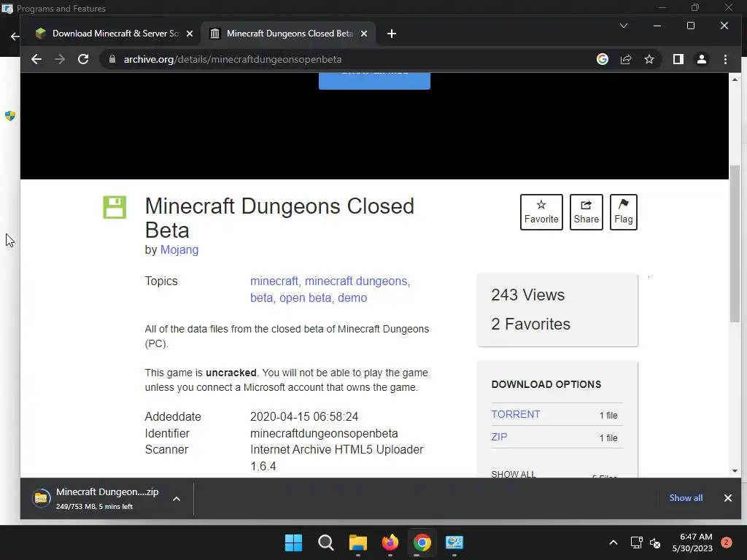747x560 pixels.
Task: Go back using Chrome's back arrow
Action: (36, 59)
